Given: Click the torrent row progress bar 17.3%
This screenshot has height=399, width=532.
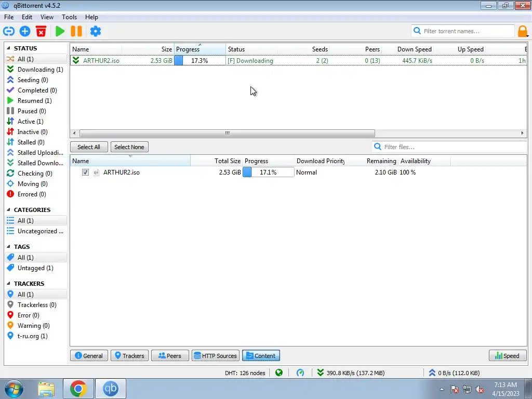Looking at the screenshot, I should pos(200,60).
